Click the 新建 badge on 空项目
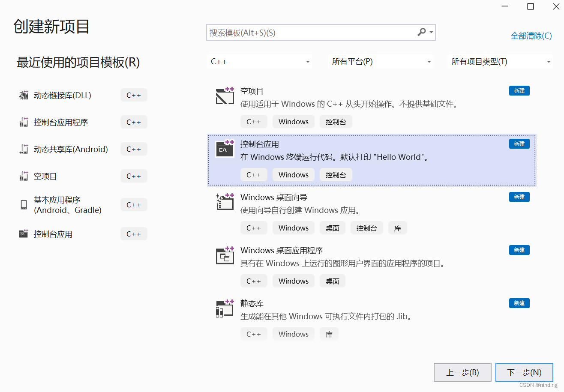Screen dimensions: 564x392 (519, 90)
